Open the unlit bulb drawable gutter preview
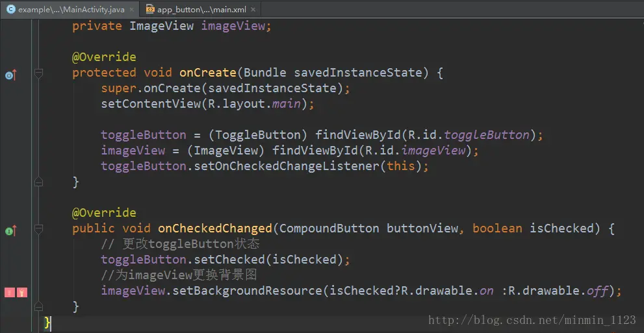 [x=10, y=292]
